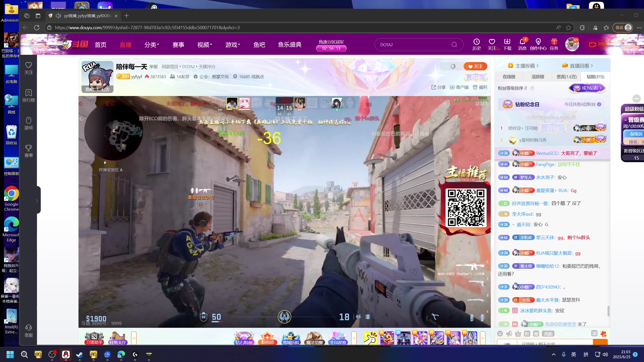Image resolution: width=644 pixels, height=362 pixels.
Task: Open the 雪域历险 penguin icon
Action: 291,338
